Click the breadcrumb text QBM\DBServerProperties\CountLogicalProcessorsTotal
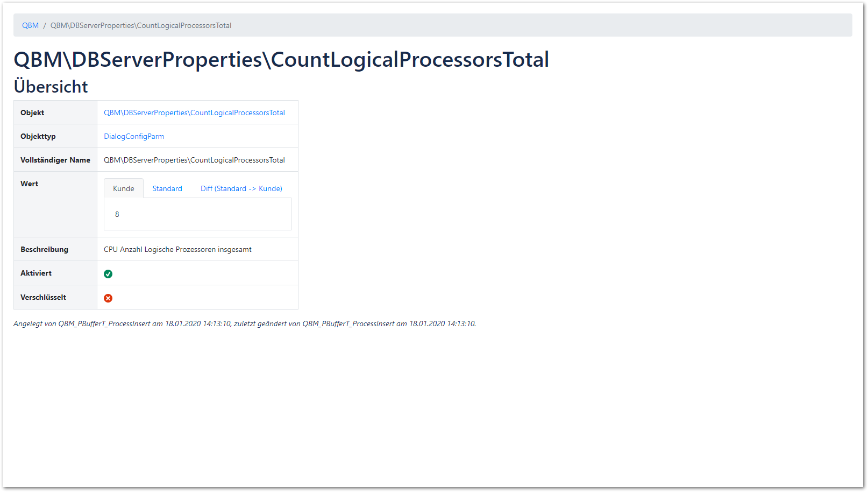Viewport: 868px width, 492px height. click(x=141, y=25)
